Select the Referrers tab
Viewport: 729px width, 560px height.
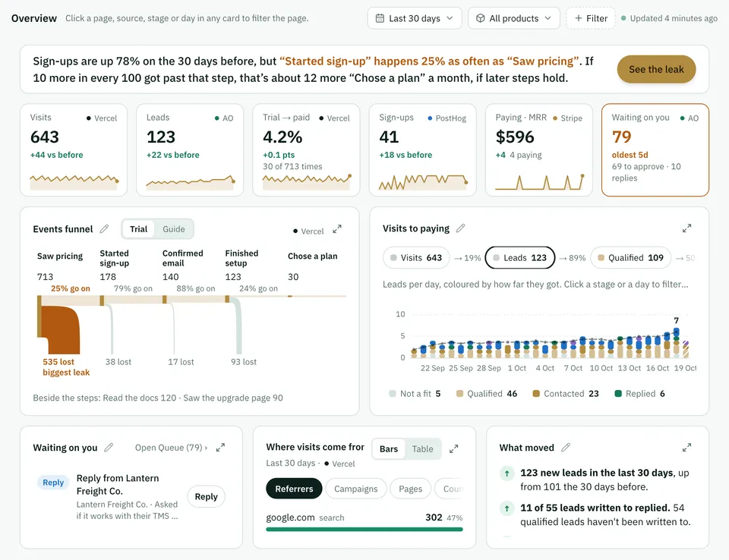(294, 489)
